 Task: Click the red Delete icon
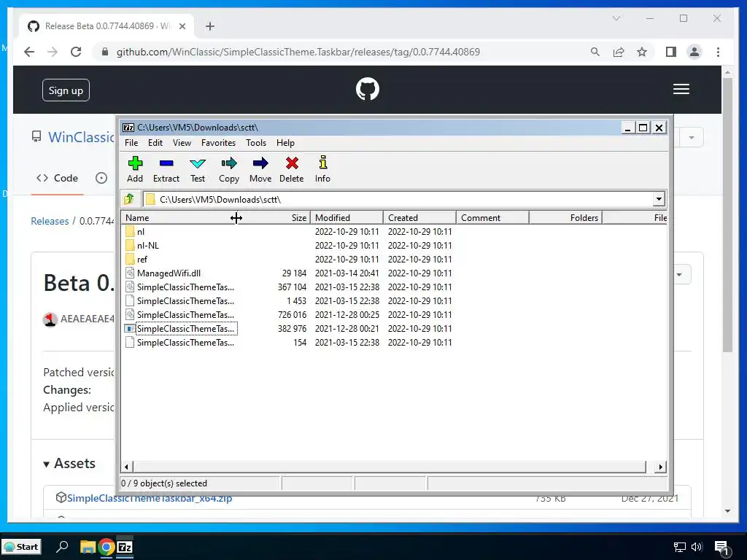tap(291, 169)
